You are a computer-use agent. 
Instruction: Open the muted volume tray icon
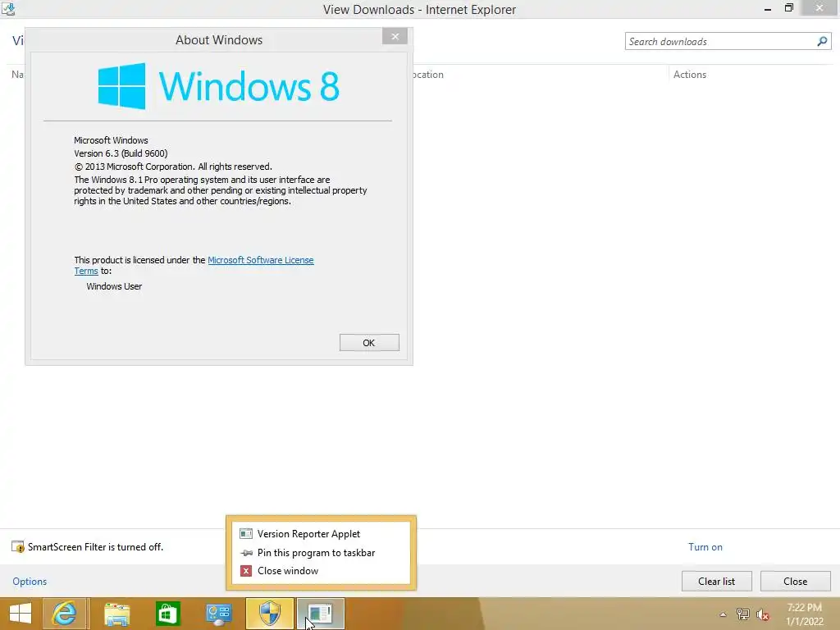(x=762, y=614)
